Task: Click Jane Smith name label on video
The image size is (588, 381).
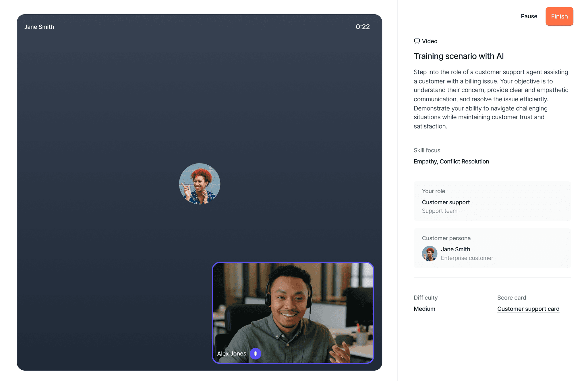Action: pyautogui.click(x=39, y=27)
